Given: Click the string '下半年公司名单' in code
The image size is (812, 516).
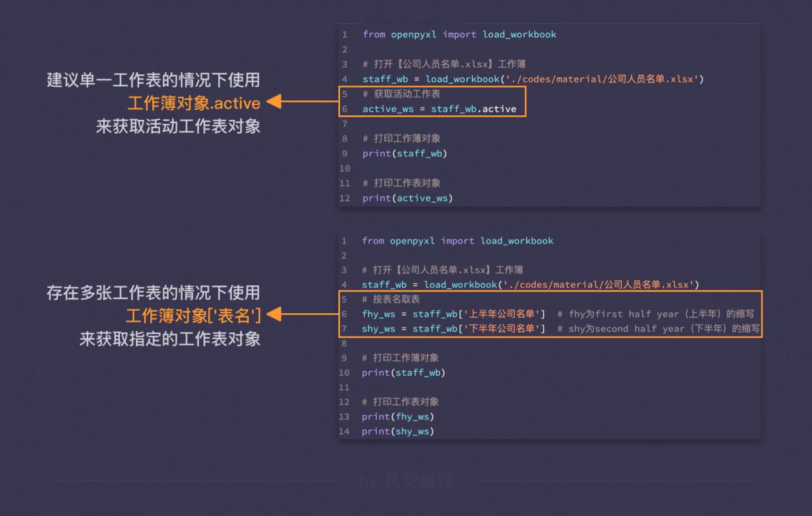Looking at the screenshot, I should (503, 328).
